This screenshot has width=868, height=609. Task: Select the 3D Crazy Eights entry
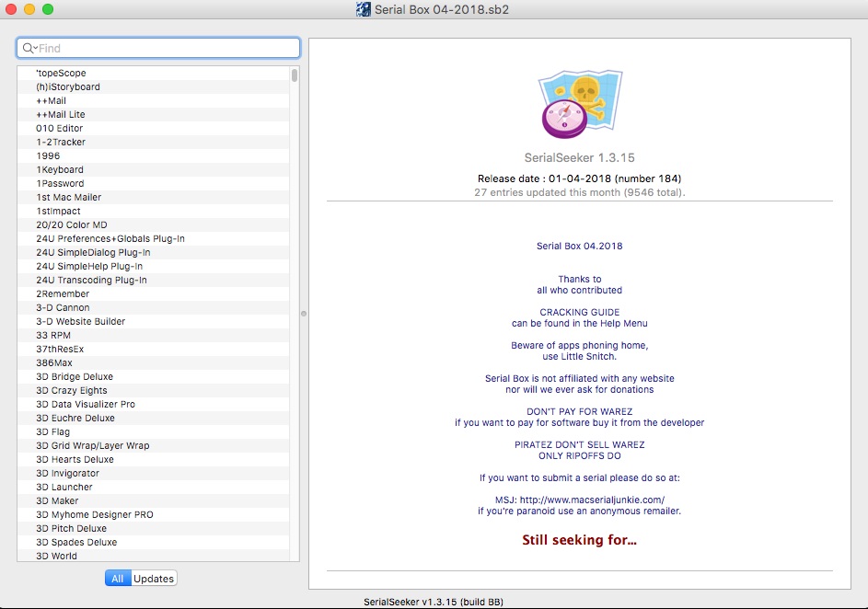(154, 391)
